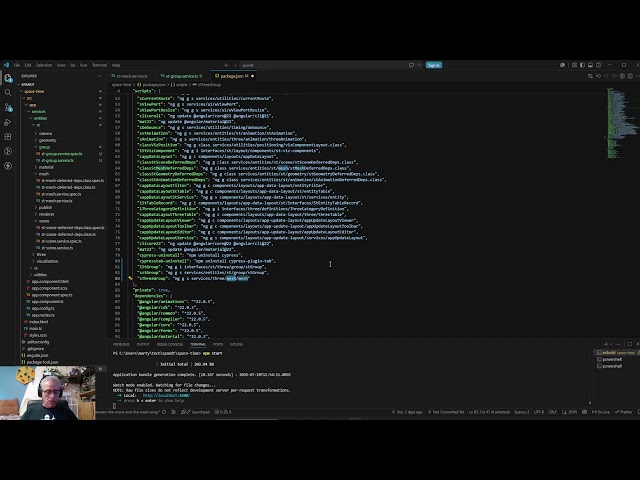Open Run and Debug view icon

tap(8, 122)
